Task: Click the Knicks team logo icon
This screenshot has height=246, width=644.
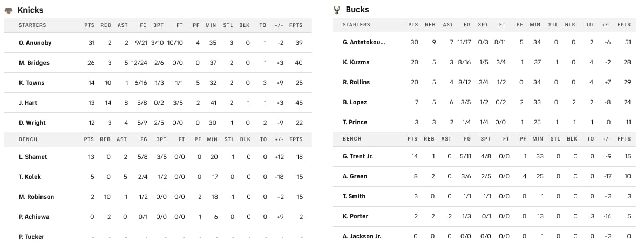Action: pyautogui.click(x=9, y=10)
